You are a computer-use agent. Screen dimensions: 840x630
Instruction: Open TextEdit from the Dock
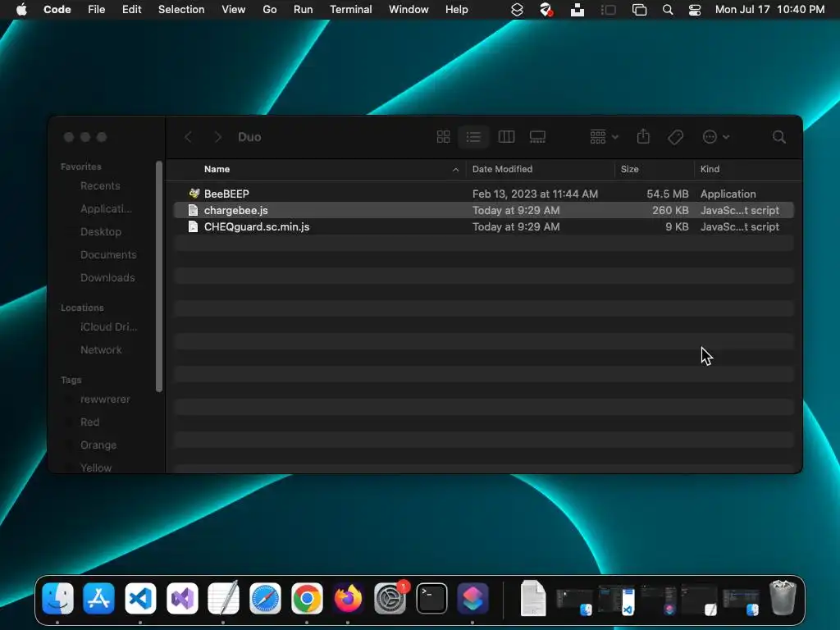point(223,597)
